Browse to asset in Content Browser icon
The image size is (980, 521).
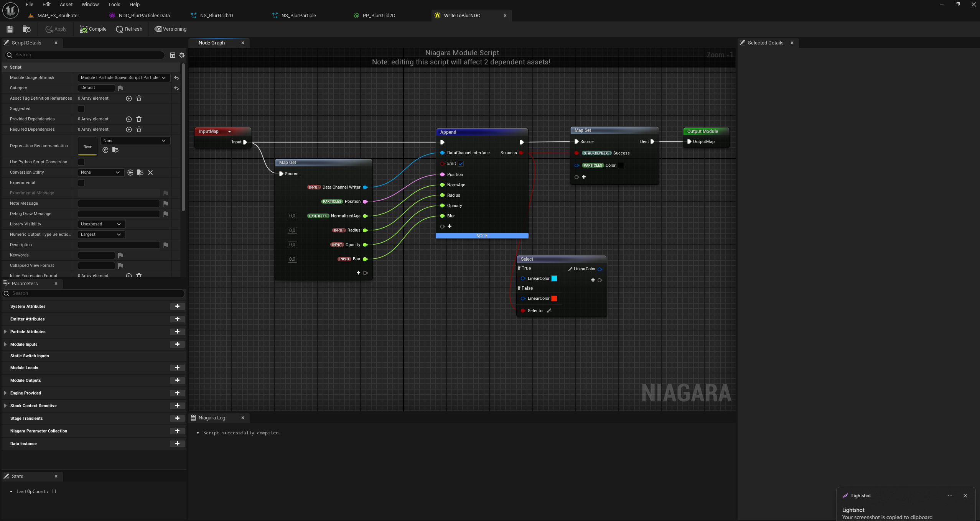coord(26,29)
